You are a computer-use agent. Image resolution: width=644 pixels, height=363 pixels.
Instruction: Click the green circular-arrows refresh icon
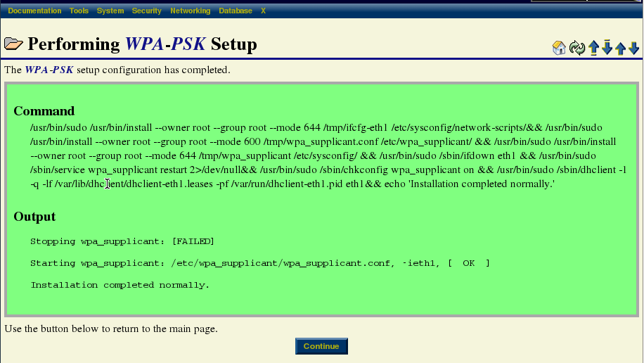click(577, 48)
